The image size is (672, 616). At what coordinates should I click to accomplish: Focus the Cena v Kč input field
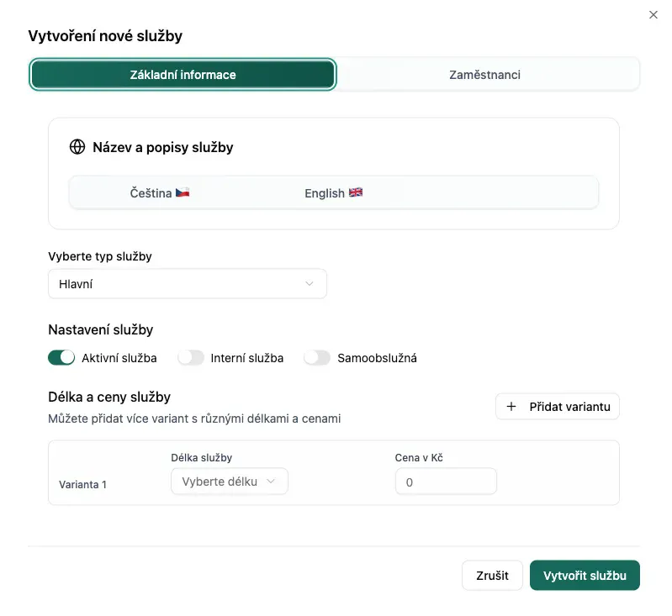(446, 482)
